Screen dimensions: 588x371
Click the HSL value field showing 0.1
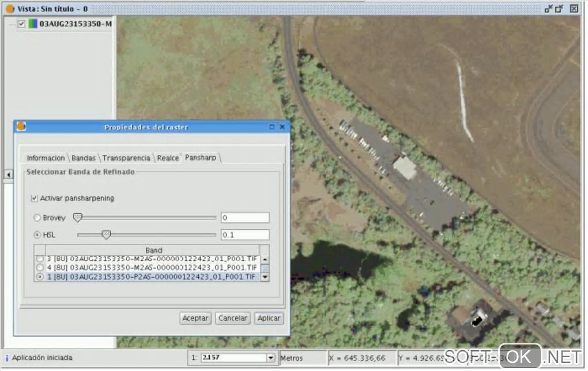coord(245,235)
